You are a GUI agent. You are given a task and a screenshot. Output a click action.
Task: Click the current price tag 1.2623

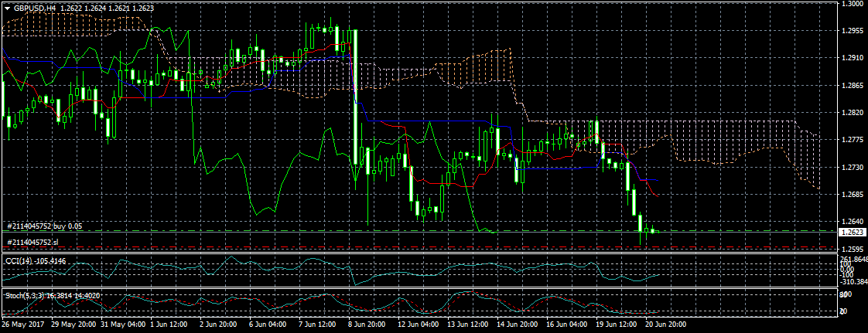point(853,232)
